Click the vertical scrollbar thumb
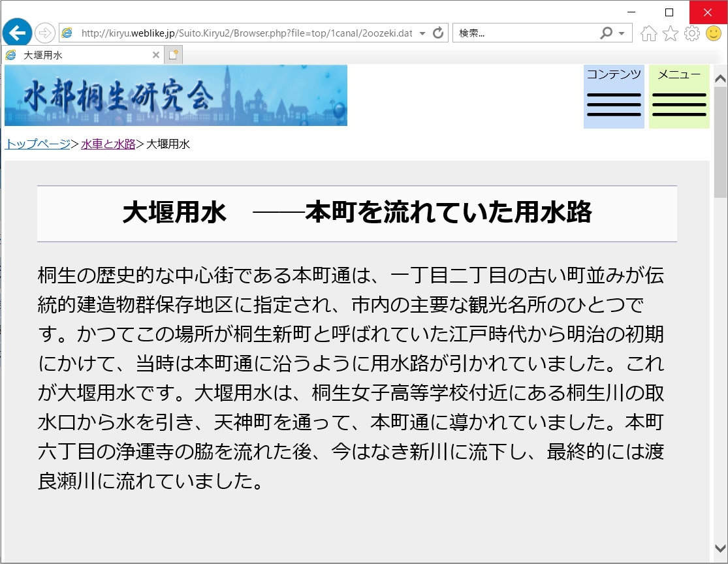Viewport: 728px width, 564px height. click(721, 142)
